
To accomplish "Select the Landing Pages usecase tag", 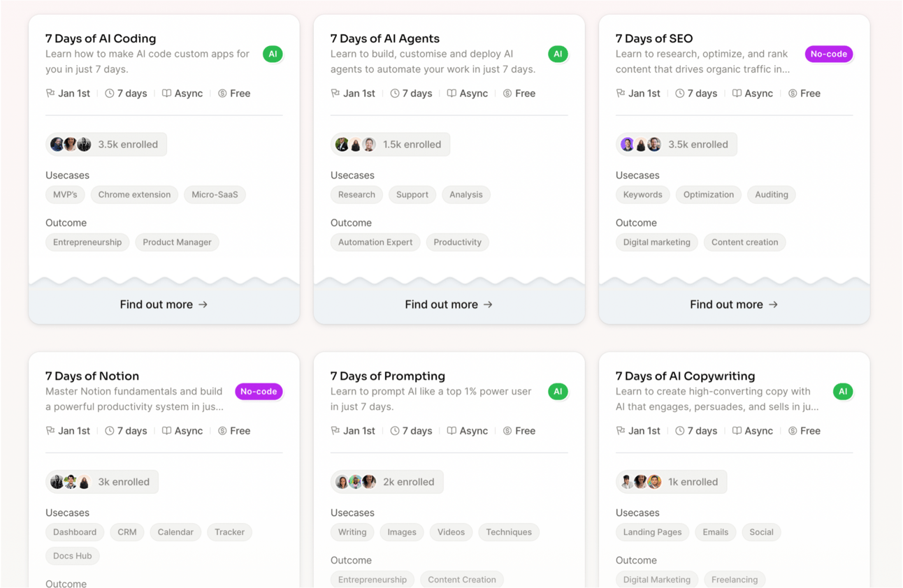I will 652,532.
